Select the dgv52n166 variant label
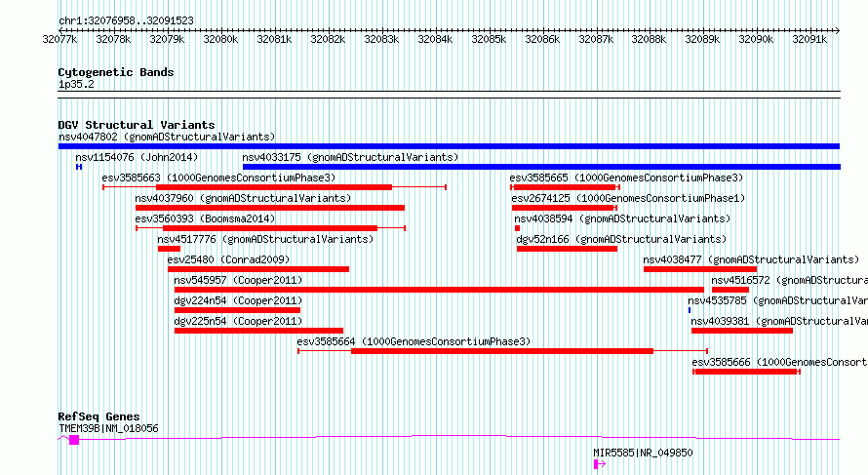 [x=621, y=239]
